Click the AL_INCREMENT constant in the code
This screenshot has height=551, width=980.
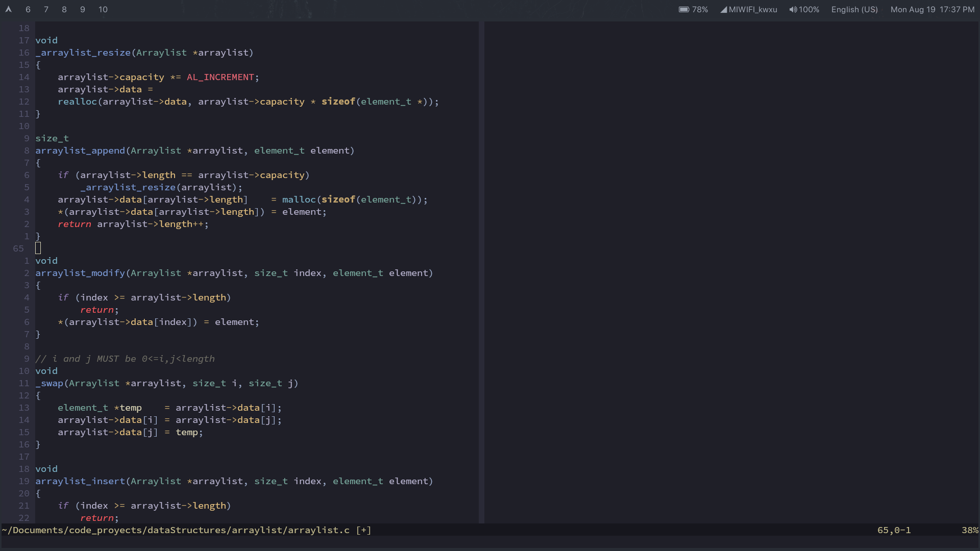(220, 77)
